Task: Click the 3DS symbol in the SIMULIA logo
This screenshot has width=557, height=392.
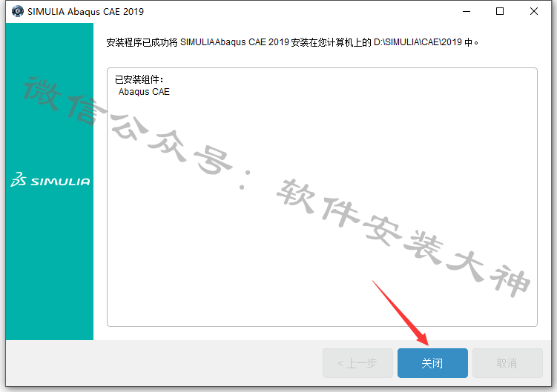Action: (x=19, y=179)
